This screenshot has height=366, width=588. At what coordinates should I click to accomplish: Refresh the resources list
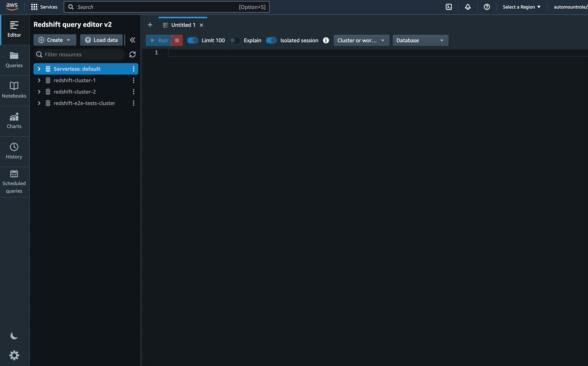coord(133,54)
